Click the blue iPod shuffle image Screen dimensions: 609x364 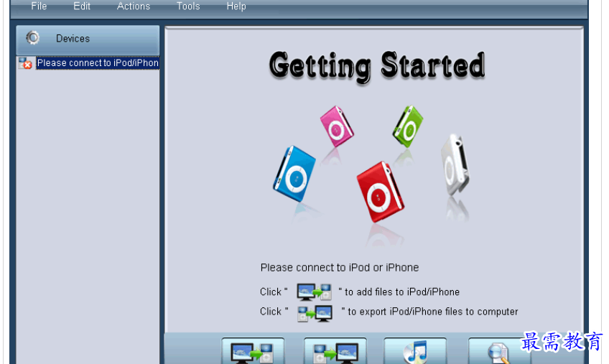tap(294, 174)
